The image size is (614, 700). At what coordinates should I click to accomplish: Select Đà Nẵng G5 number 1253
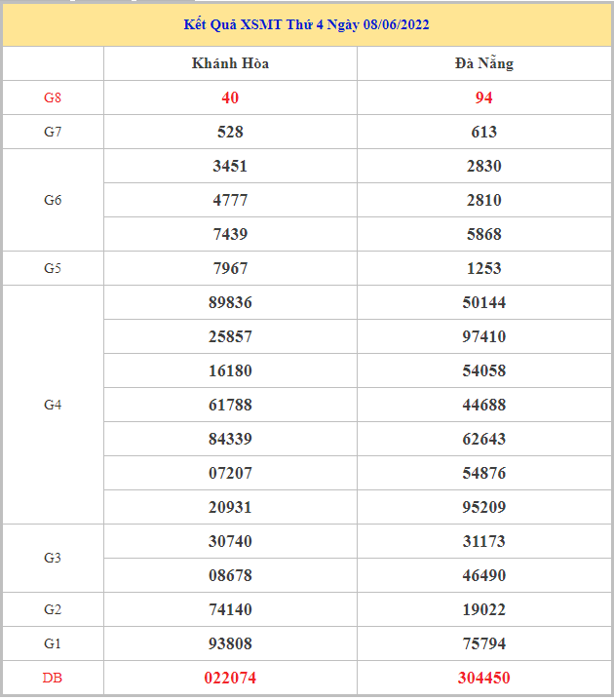click(483, 268)
